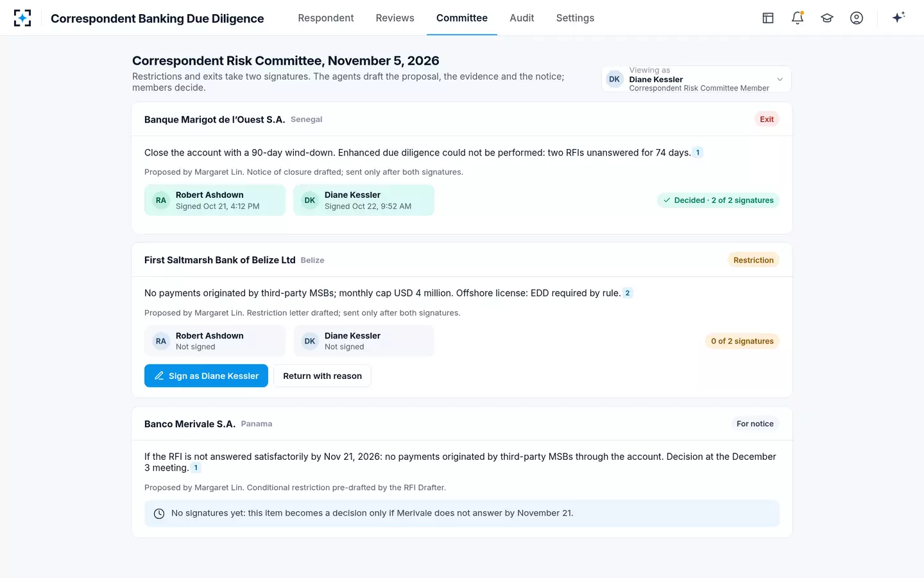The image size is (924, 578).
Task: Open evidence reference 1 for Banco Merivale
Action: [x=196, y=468]
